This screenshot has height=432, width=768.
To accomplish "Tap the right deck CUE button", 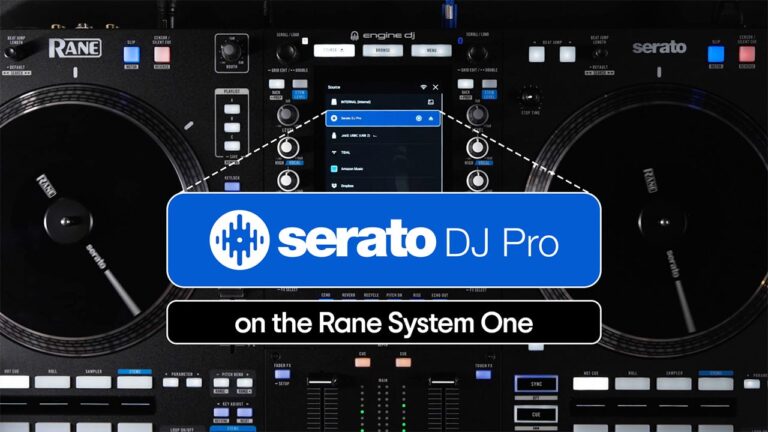I will [536, 414].
